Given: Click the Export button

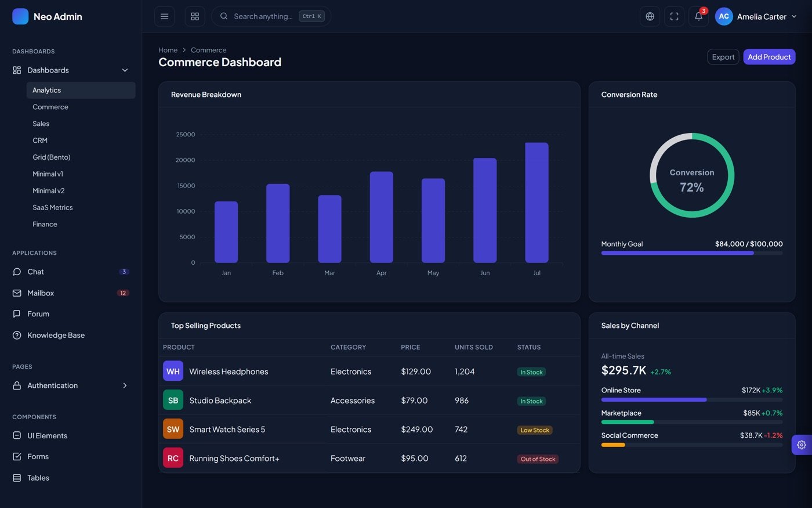Looking at the screenshot, I should point(723,57).
